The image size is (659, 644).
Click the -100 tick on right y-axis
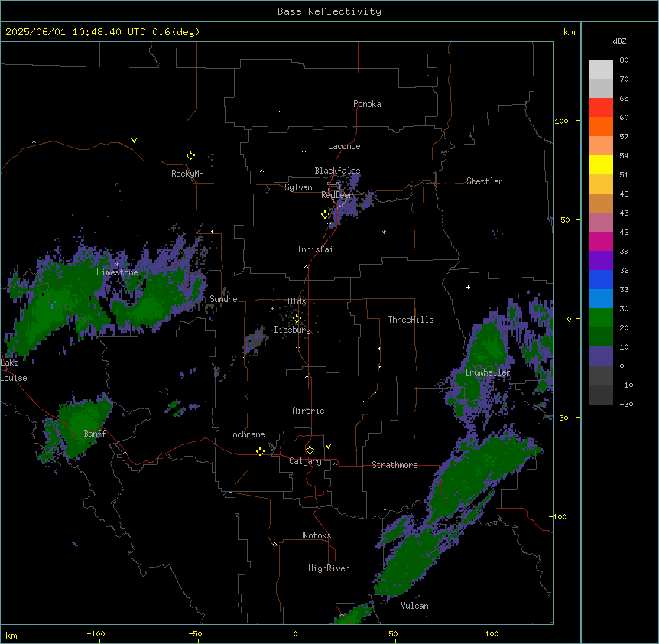[x=558, y=516]
